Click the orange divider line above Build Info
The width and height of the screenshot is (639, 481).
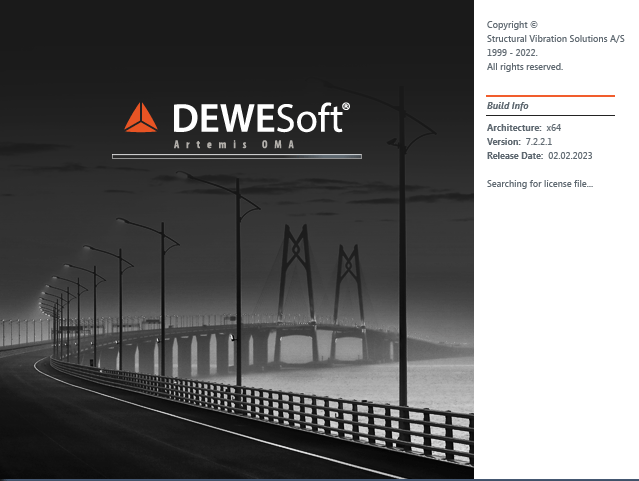tap(550, 95)
